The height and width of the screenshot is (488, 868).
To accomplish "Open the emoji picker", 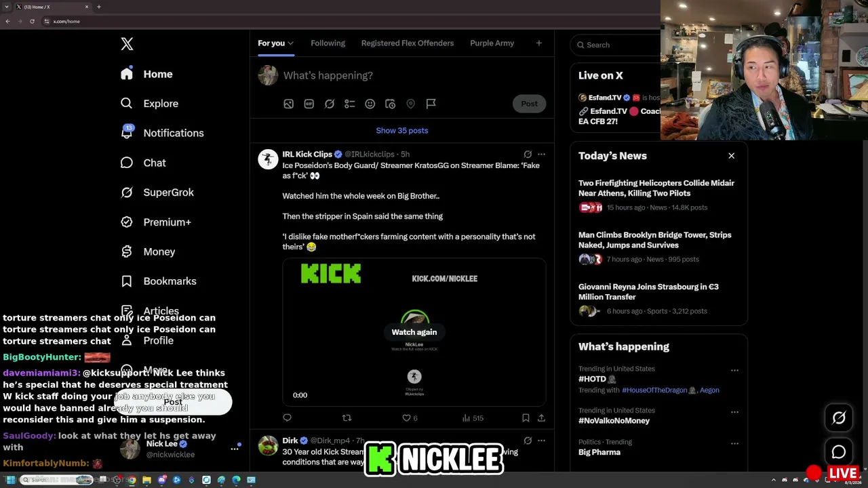I will pyautogui.click(x=370, y=104).
